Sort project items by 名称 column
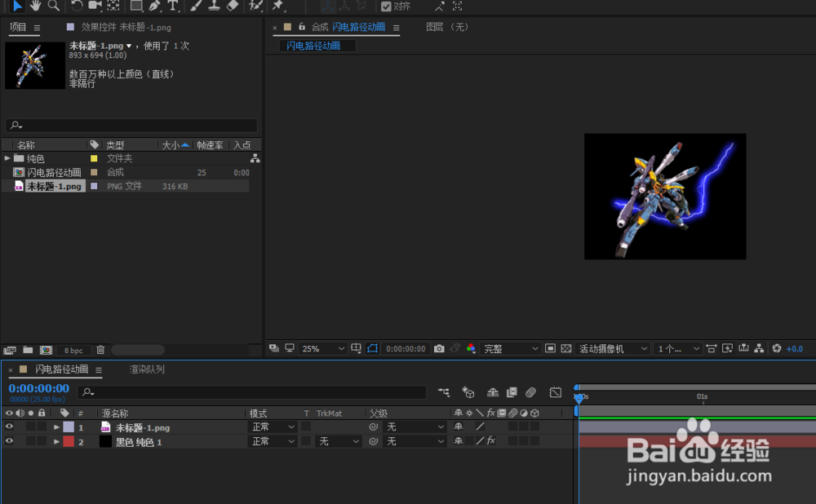 click(x=26, y=145)
